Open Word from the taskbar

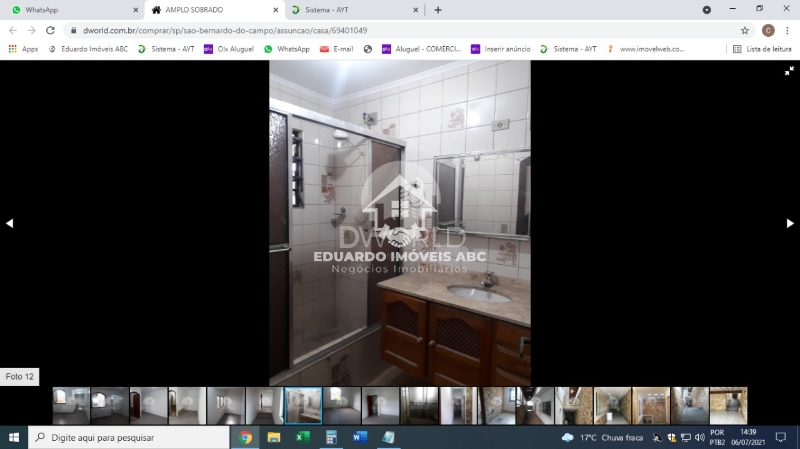pos(360,437)
